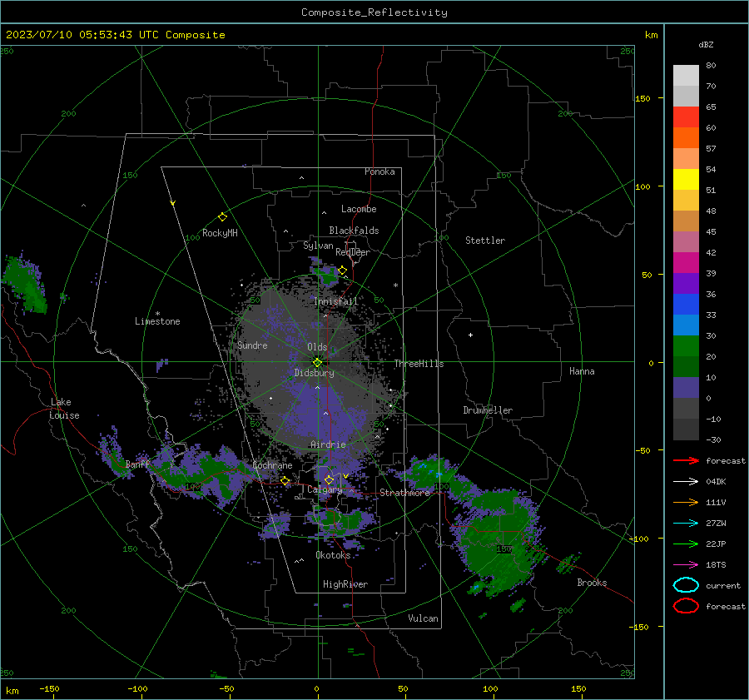Click the Brooks town label
This screenshot has width=749, height=700.
click(592, 583)
